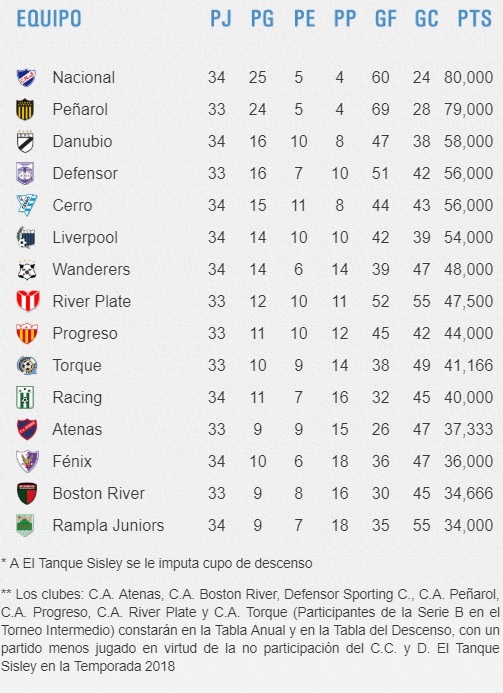The height and width of the screenshot is (693, 503).
Task: Click the Boston River crest icon
Action: [x=27, y=494]
